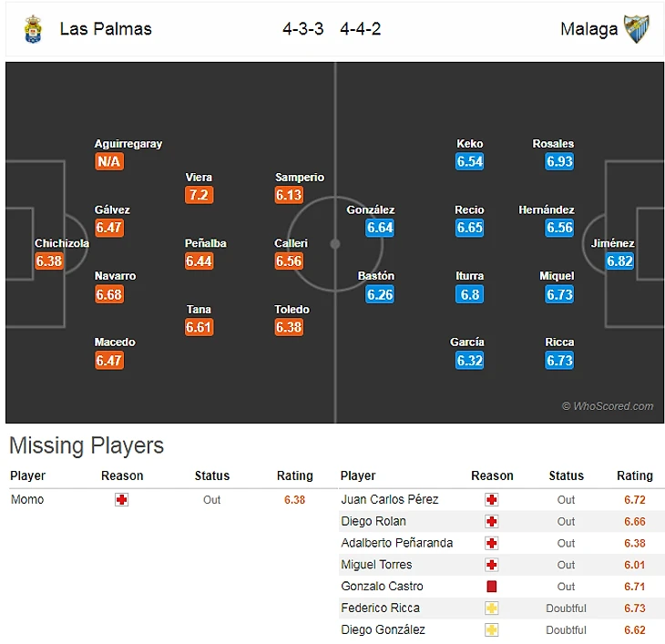Image resolution: width=665 pixels, height=644 pixels.
Task: Click player name Chichizola on the pitch
Action: (62, 243)
